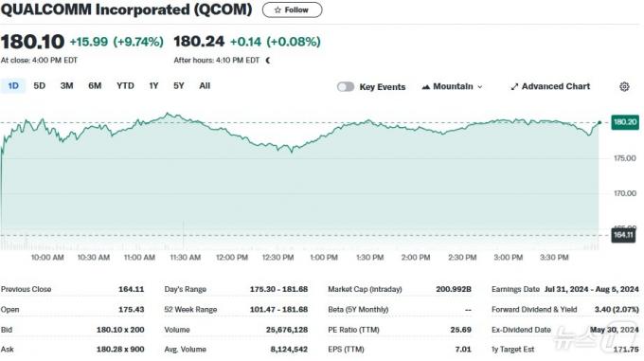Click the 1y Target Est value 171.75
Image resolution: width=644 pixels, height=361 pixels.
click(x=626, y=350)
